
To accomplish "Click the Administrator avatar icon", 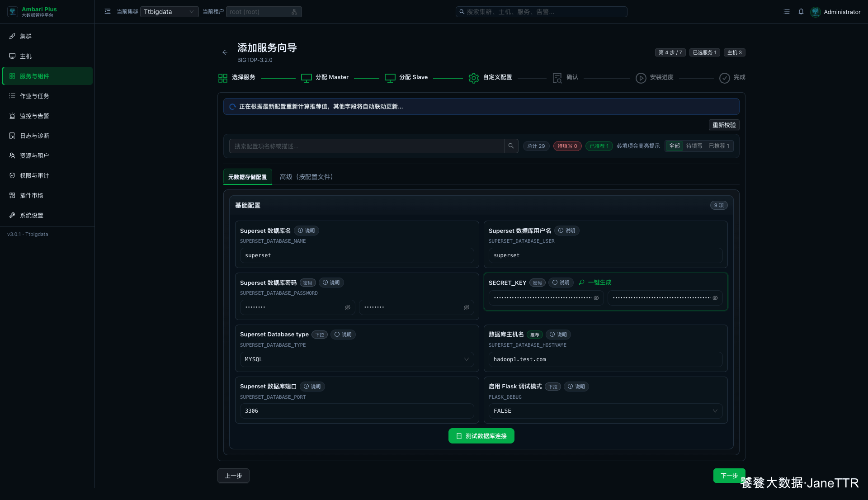I will tap(816, 12).
